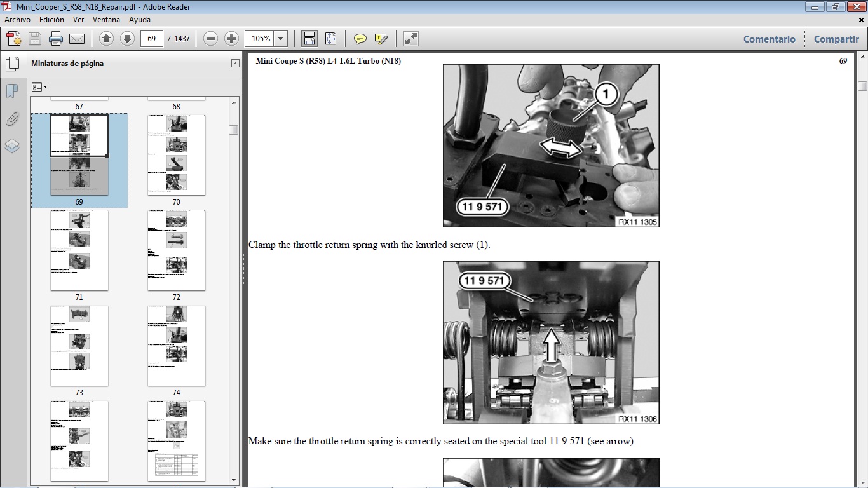Click the '68' thumbnail page label
This screenshot has height=488, width=868.
[177, 107]
